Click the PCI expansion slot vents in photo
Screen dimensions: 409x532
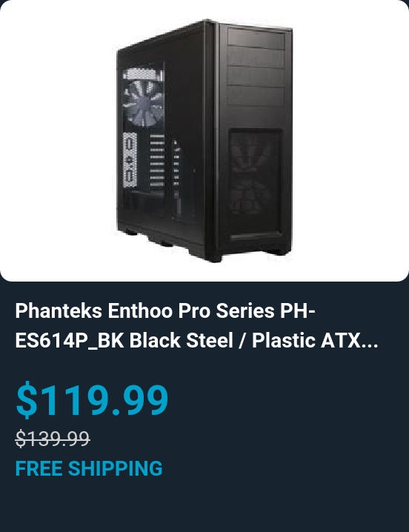click(157, 161)
